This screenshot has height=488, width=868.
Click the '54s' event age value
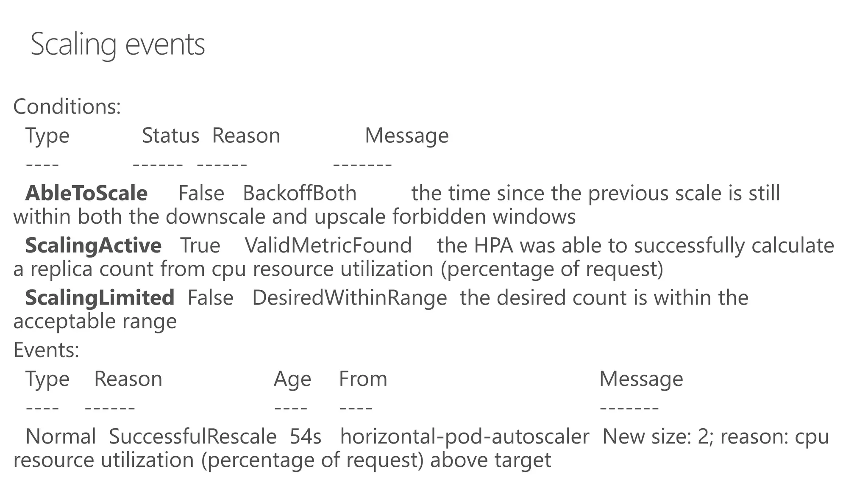[x=306, y=437]
